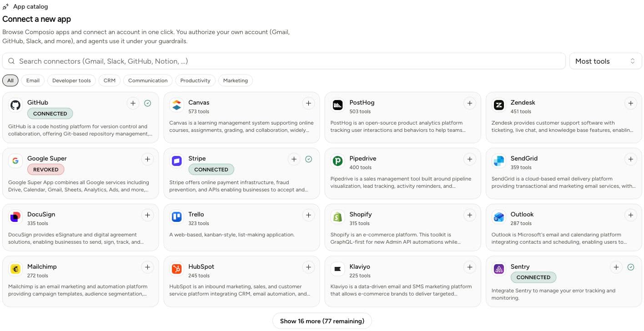This screenshot has width=644, height=331.
Task: Open the Most tools sort dropdown
Action: tap(605, 61)
